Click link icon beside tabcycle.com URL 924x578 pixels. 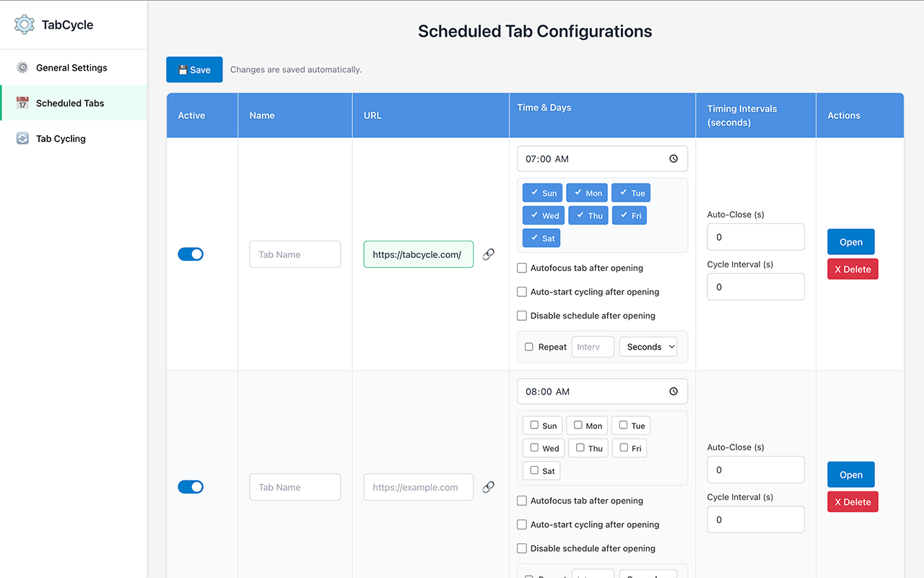point(489,254)
